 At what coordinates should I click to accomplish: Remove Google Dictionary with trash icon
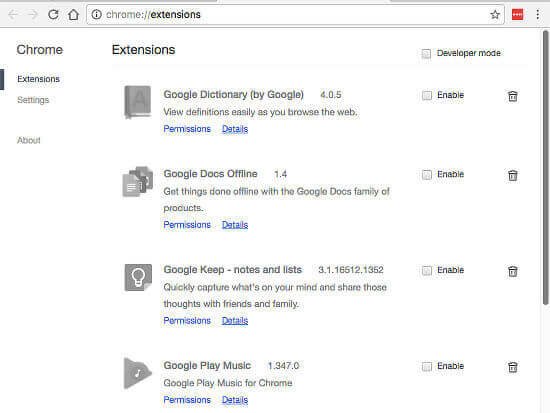(512, 96)
